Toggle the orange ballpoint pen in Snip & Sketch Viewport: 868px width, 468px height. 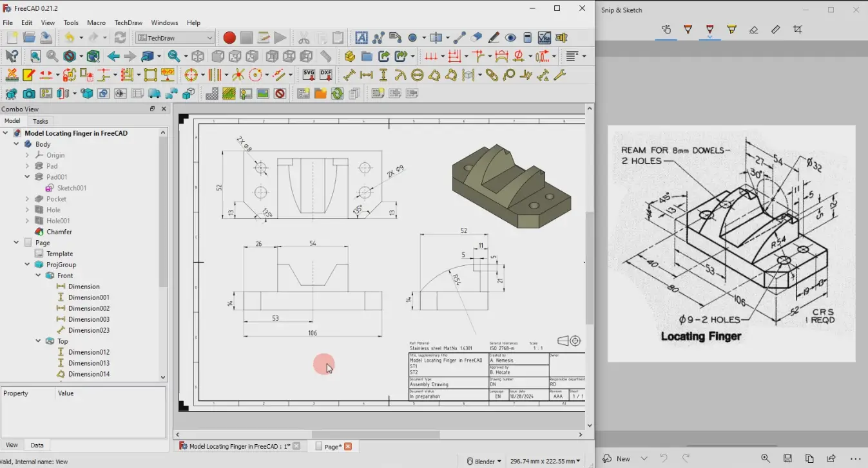tap(688, 30)
